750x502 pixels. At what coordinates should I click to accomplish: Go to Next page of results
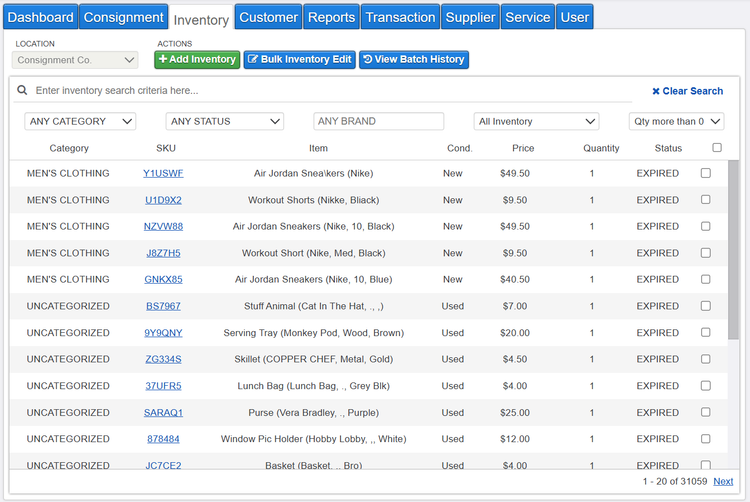[723, 482]
